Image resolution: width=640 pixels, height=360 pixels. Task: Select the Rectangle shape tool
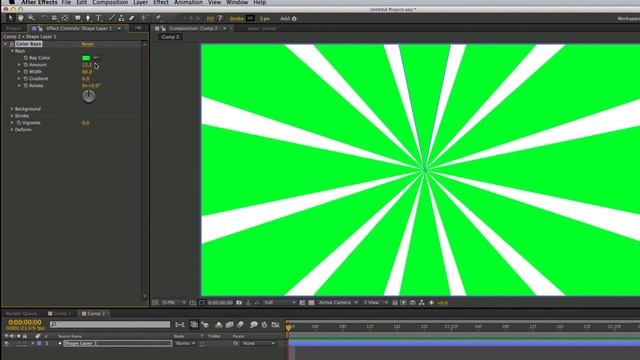click(78, 18)
